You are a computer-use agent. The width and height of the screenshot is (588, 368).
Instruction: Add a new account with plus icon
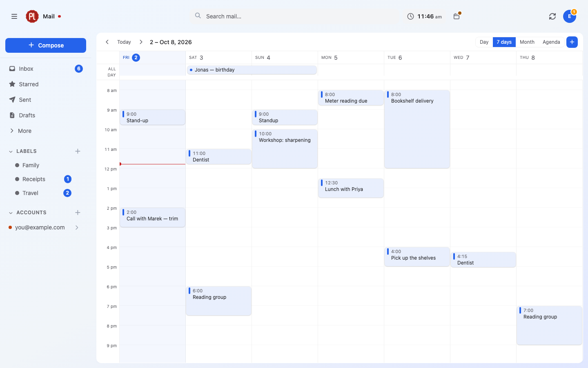coord(78,213)
